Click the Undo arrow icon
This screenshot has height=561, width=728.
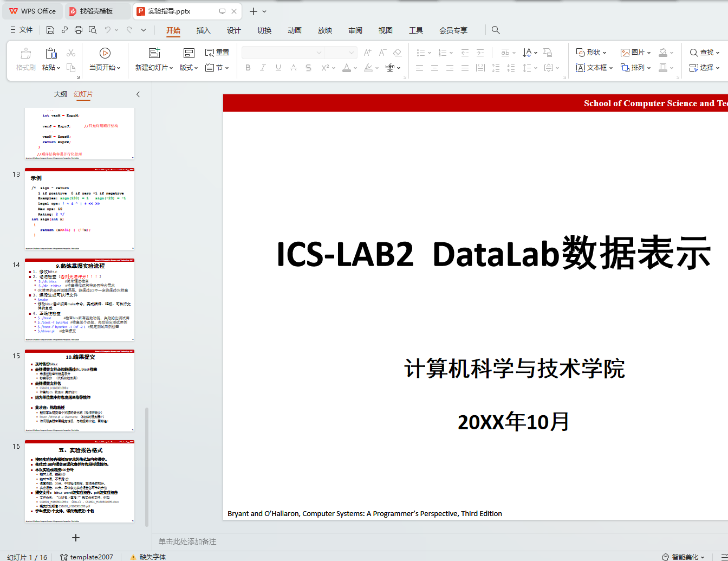tap(108, 30)
